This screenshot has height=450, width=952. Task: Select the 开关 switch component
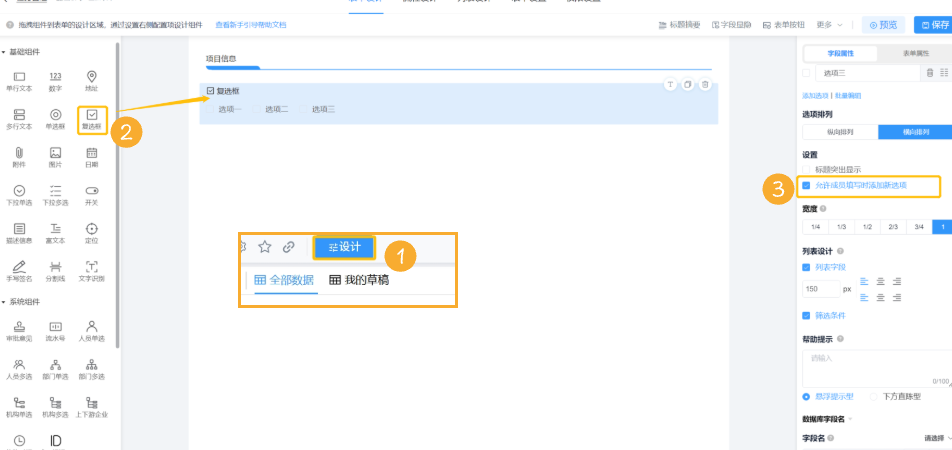(x=92, y=196)
